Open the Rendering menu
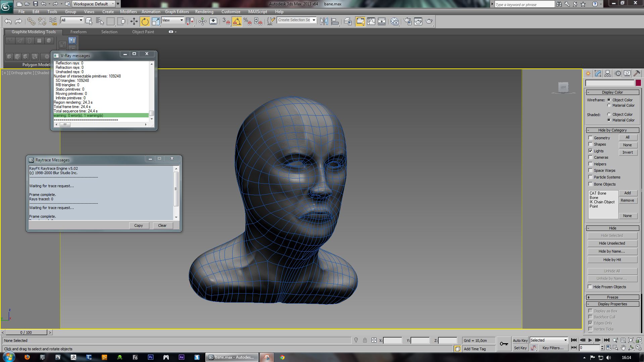Image resolution: width=644 pixels, height=362 pixels. [x=204, y=12]
